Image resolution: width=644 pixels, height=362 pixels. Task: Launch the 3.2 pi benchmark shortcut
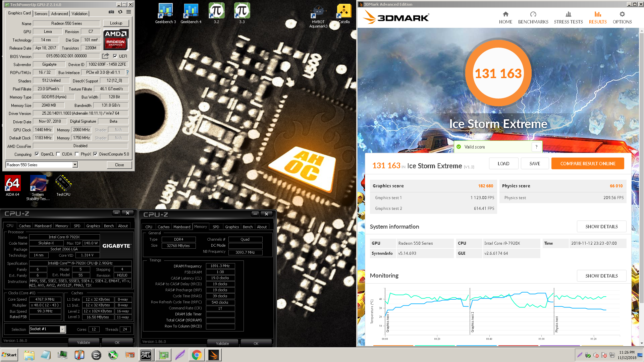pos(216,13)
